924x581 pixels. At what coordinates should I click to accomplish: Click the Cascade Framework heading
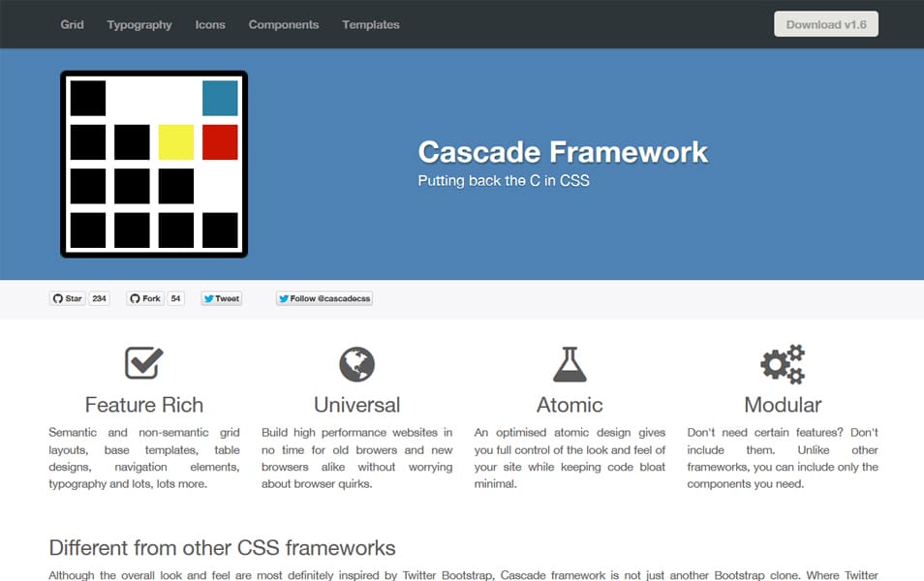pyautogui.click(x=563, y=152)
